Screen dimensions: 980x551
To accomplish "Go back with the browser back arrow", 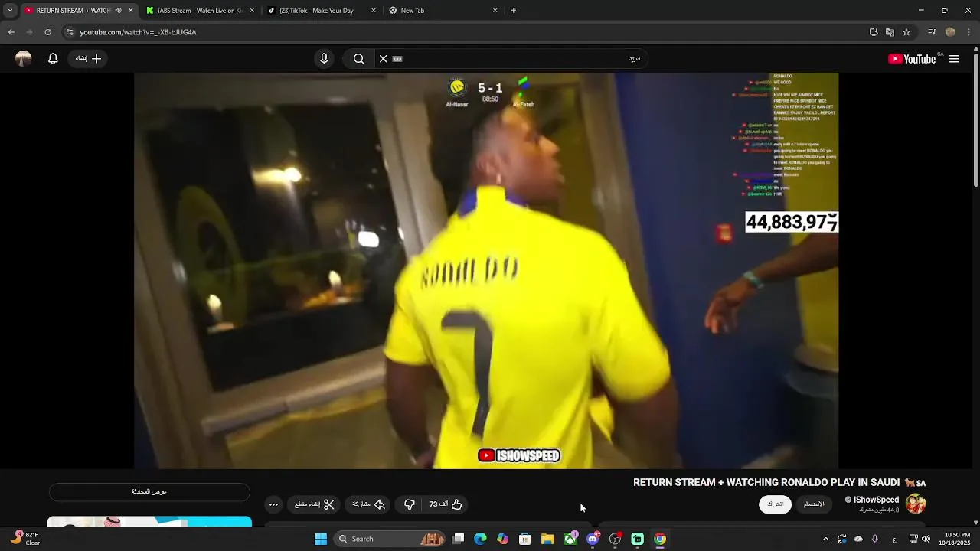I will pos(11,32).
